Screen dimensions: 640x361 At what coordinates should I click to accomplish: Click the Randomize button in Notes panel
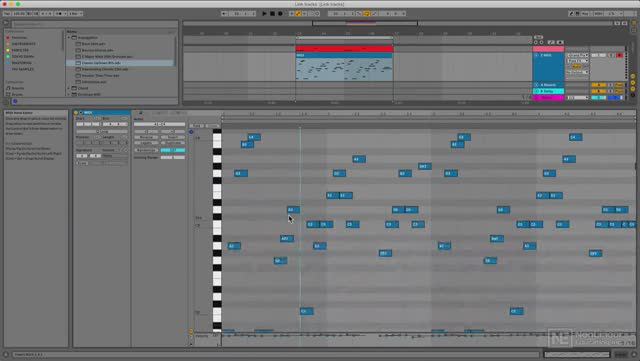point(146,150)
